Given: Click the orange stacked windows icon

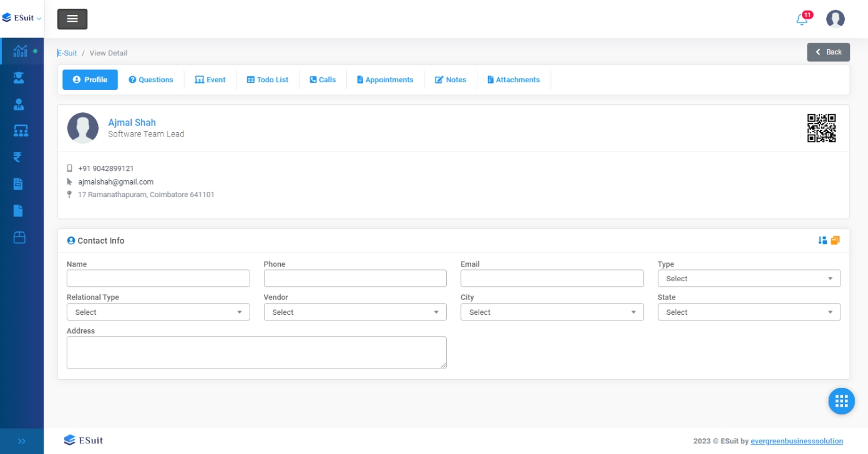Looking at the screenshot, I should (x=835, y=240).
